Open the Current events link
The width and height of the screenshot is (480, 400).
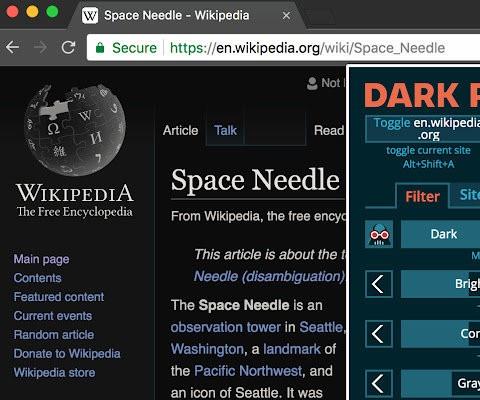[53, 316]
